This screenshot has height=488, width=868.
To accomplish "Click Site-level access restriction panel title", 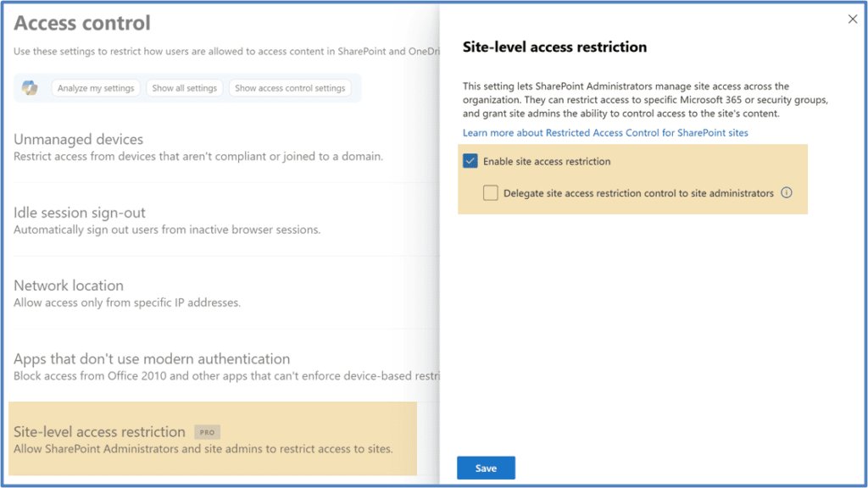I will [554, 47].
